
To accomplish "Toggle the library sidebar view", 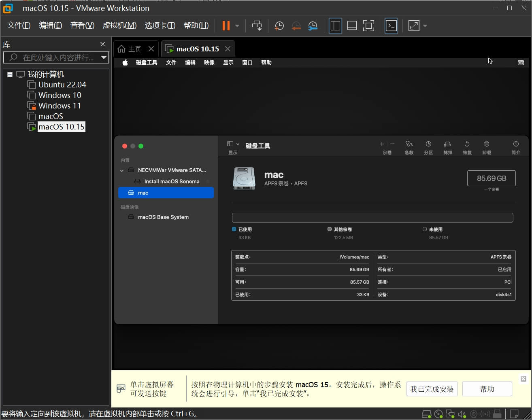I will coord(335,26).
